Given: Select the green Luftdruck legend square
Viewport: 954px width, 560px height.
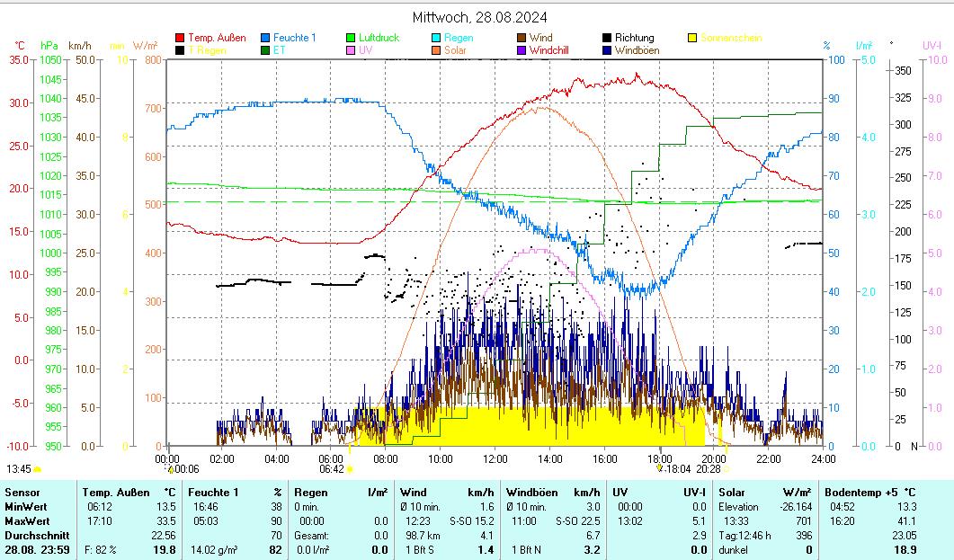Looking at the screenshot, I should click(x=351, y=38).
